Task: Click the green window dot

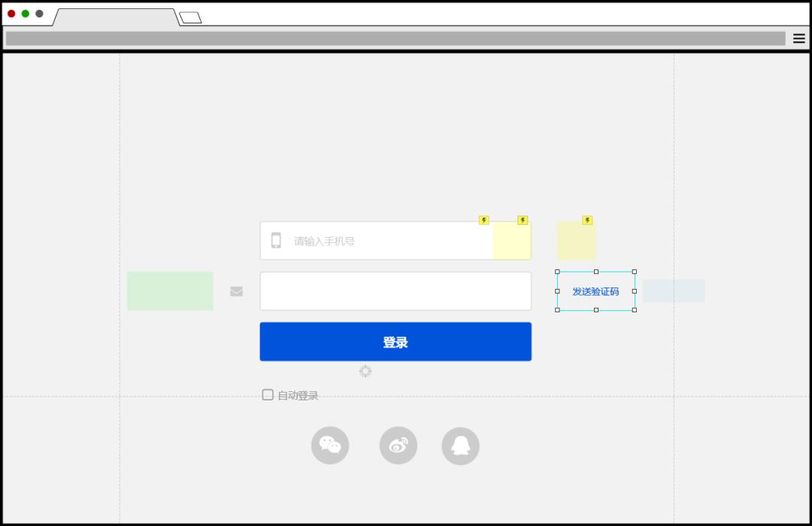Action: click(x=26, y=14)
